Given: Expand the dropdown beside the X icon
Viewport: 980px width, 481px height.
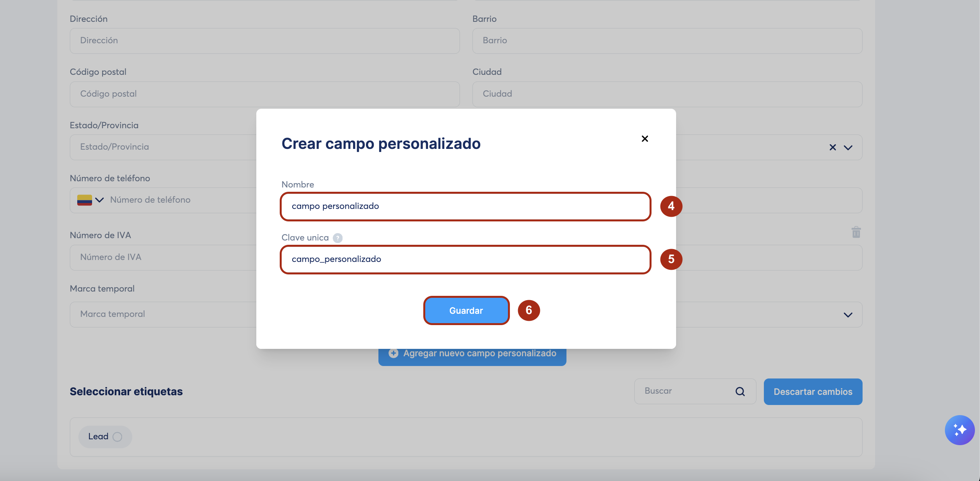Looking at the screenshot, I should [x=848, y=148].
